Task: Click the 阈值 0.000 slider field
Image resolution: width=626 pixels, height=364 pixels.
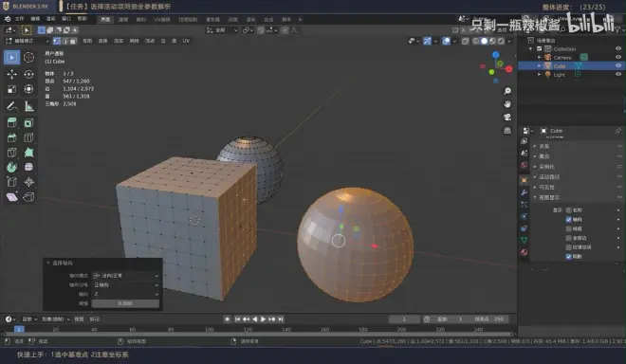Action: [125, 303]
